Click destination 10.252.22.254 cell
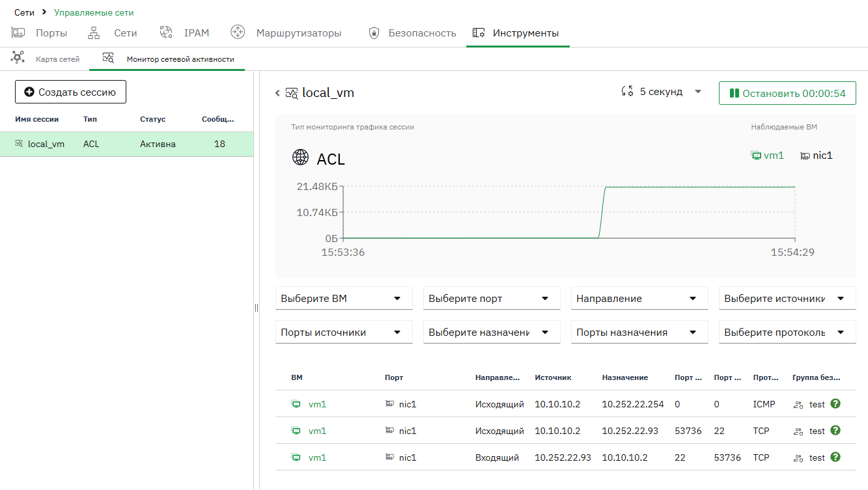This screenshot has height=490, width=868. [x=633, y=404]
